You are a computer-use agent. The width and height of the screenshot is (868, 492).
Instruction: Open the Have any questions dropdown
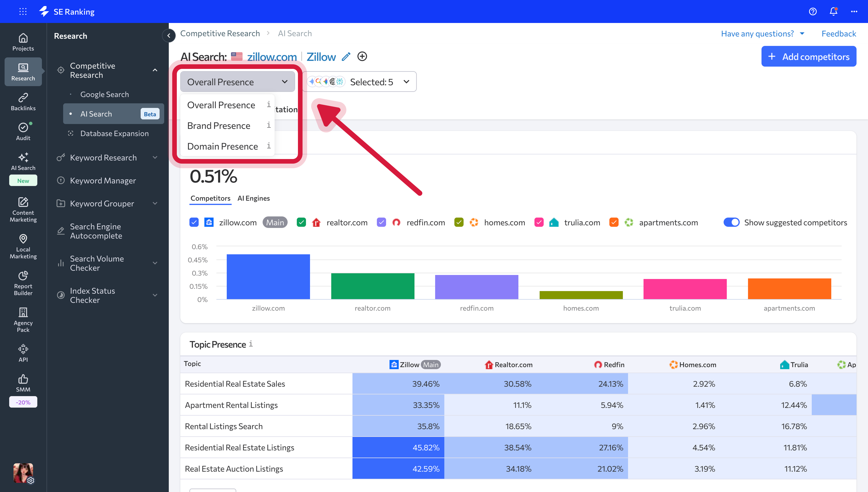coord(763,34)
